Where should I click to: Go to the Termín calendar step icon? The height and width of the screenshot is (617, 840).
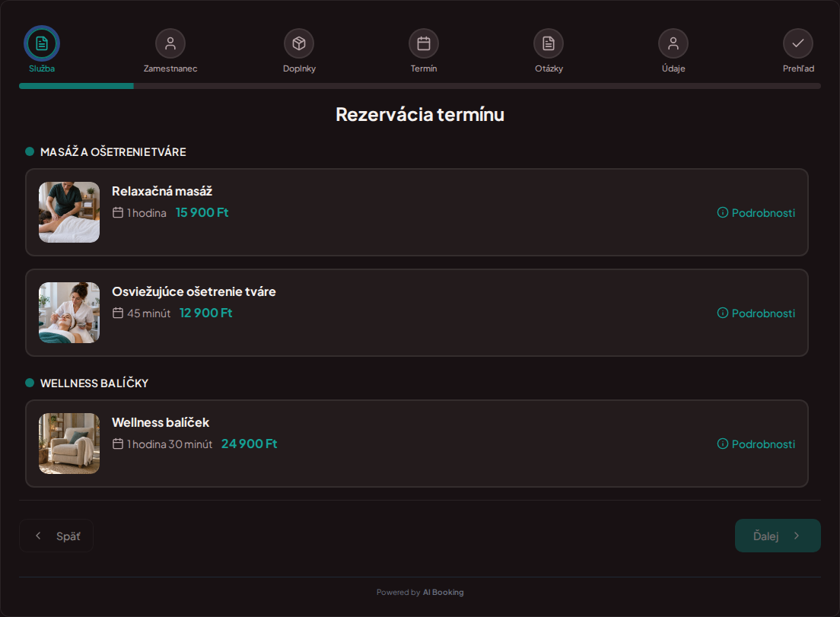424,43
